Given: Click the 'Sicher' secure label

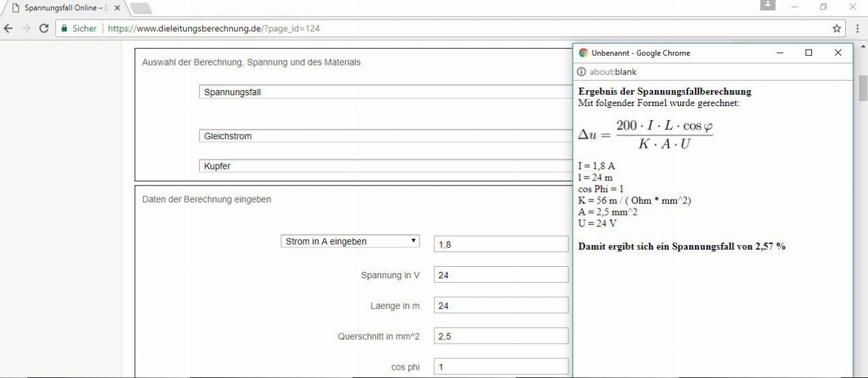Looking at the screenshot, I should click(85, 29).
